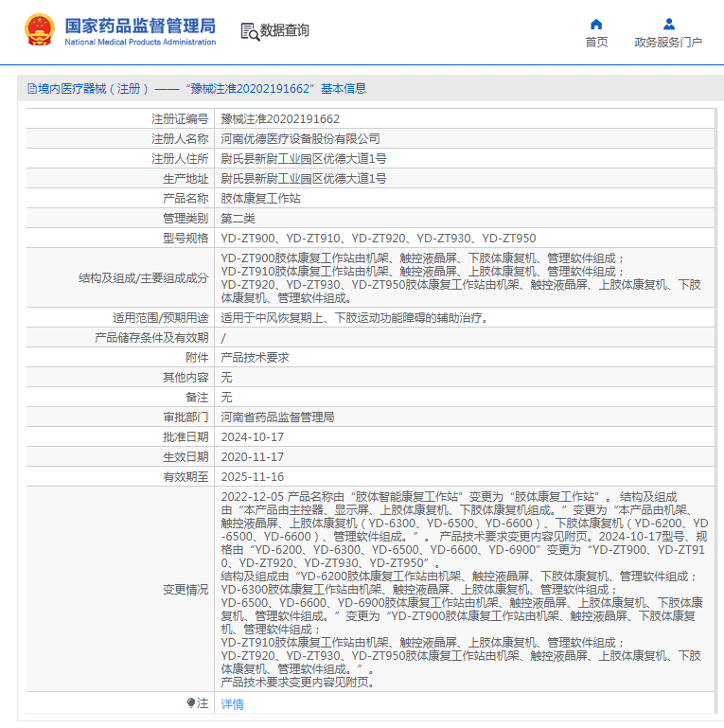Open the 详情 link
This screenshot has height=728, width=724.
click(232, 703)
